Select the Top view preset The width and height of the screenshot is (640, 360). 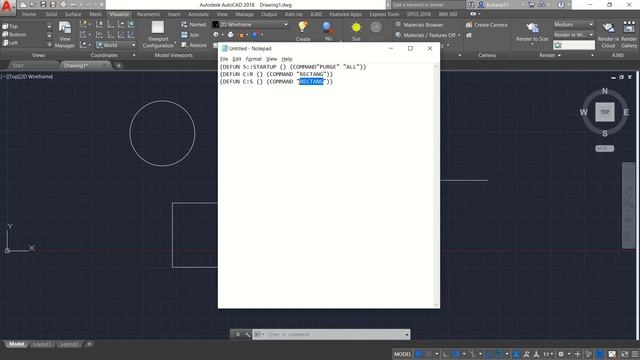point(10,26)
